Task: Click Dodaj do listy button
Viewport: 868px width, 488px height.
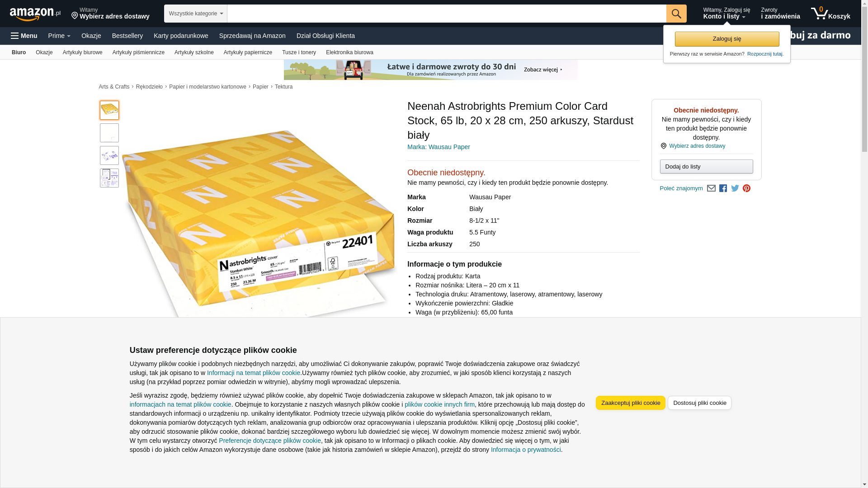Action: click(x=706, y=167)
